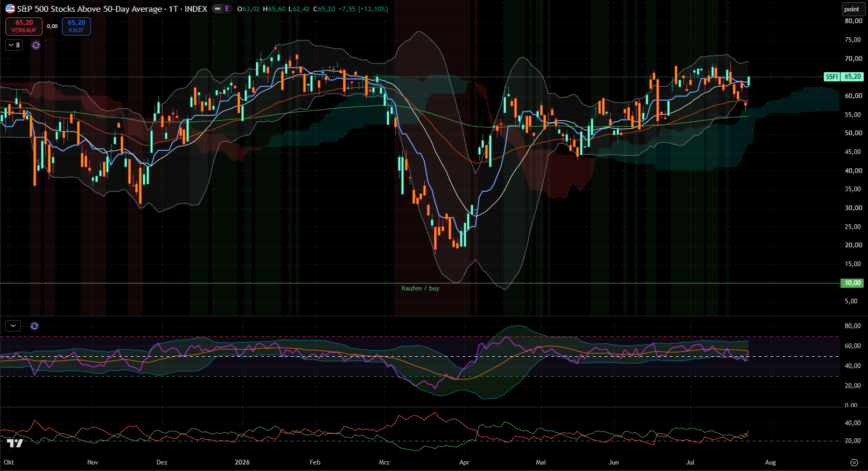The image size is (868, 471).
Task: Click the close value C65,20
Action: pyautogui.click(x=324, y=9)
